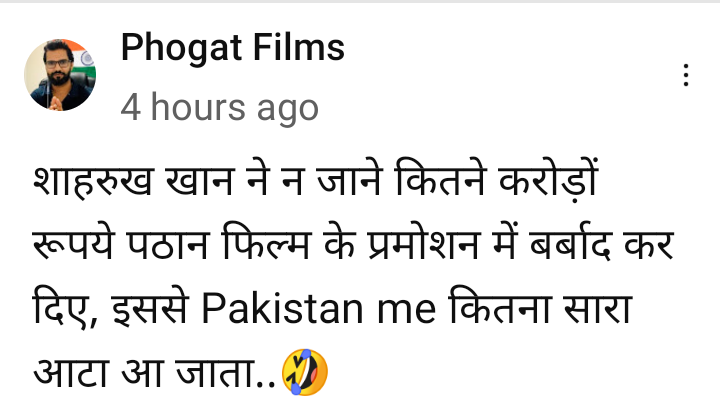Click the first line starting with 'शाहरुख खान'

coord(315,180)
